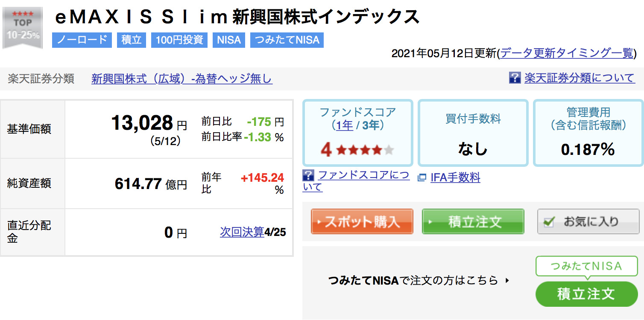The image size is (644, 320).
Task: Open the 新興国株式（広域）-為替ヘッジ無し category link
Action: 182,79
